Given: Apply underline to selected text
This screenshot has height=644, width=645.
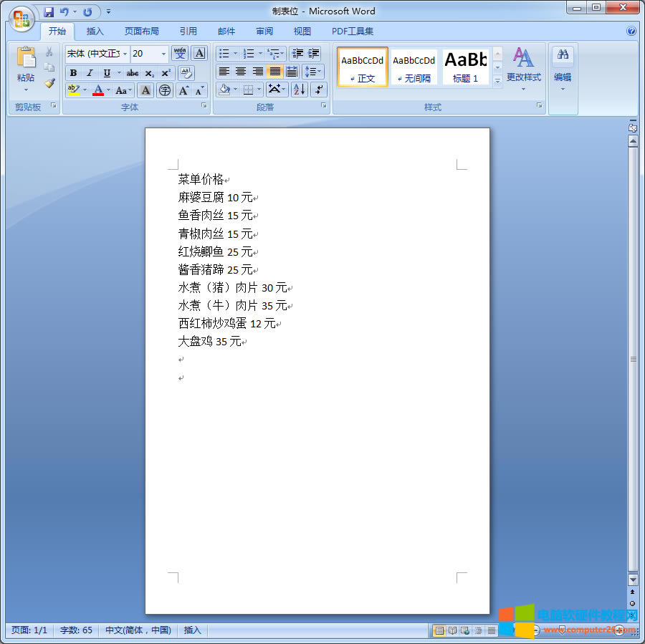Looking at the screenshot, I should point(104,72).
